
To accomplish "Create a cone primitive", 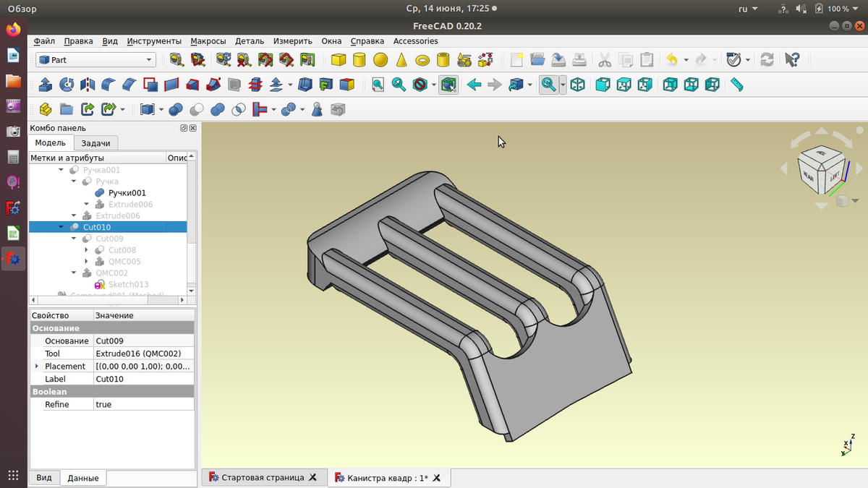I will tap(401, 60).
